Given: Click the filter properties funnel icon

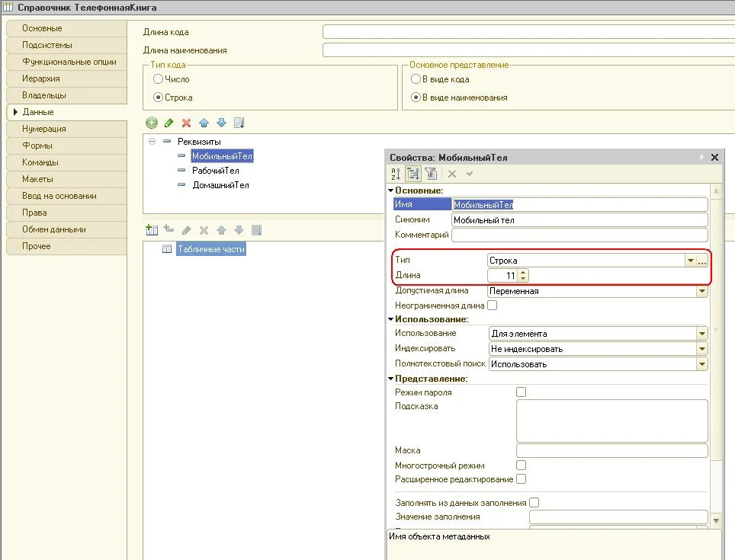Looking at the screenshot, I should pos(431,174).
